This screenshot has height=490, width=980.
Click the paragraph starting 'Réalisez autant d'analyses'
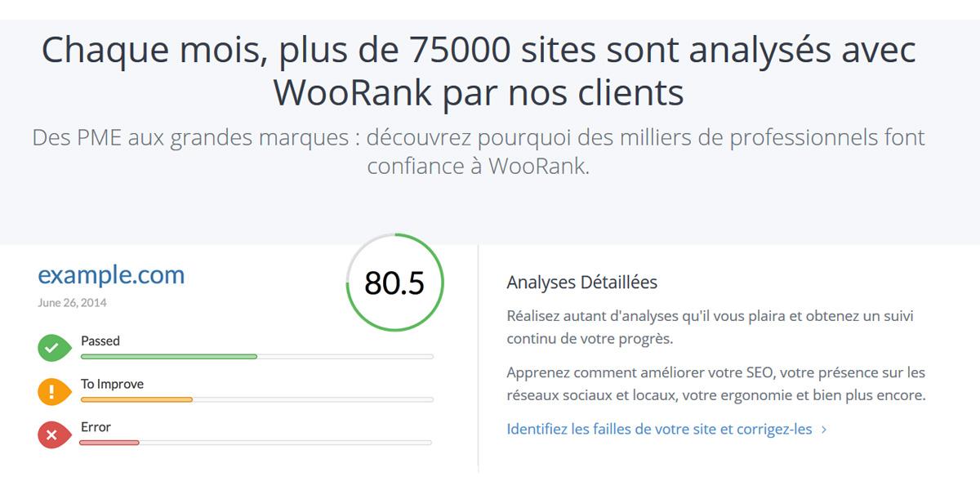point(708,327)
